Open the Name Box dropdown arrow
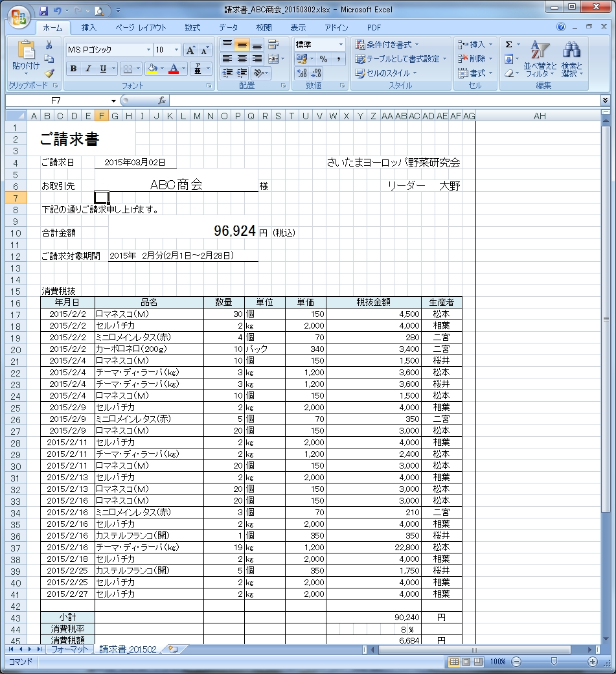 point(113,100)
